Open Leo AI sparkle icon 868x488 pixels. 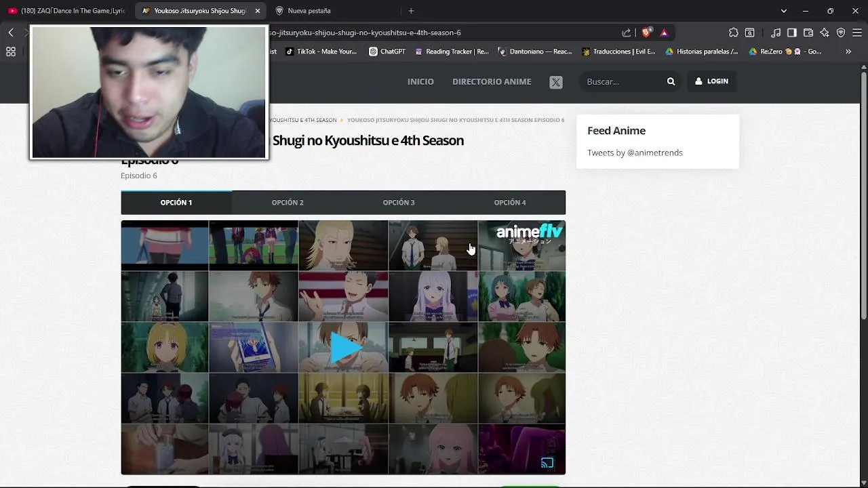(x=825, y=33)
